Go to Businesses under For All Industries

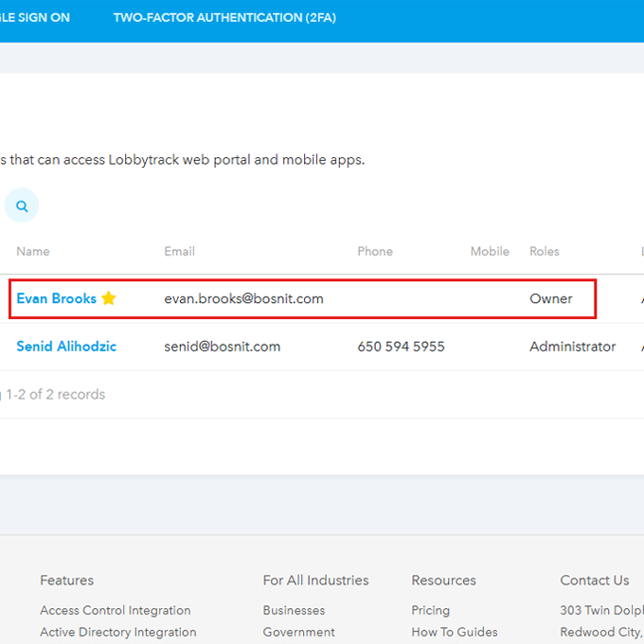point(294,611)
